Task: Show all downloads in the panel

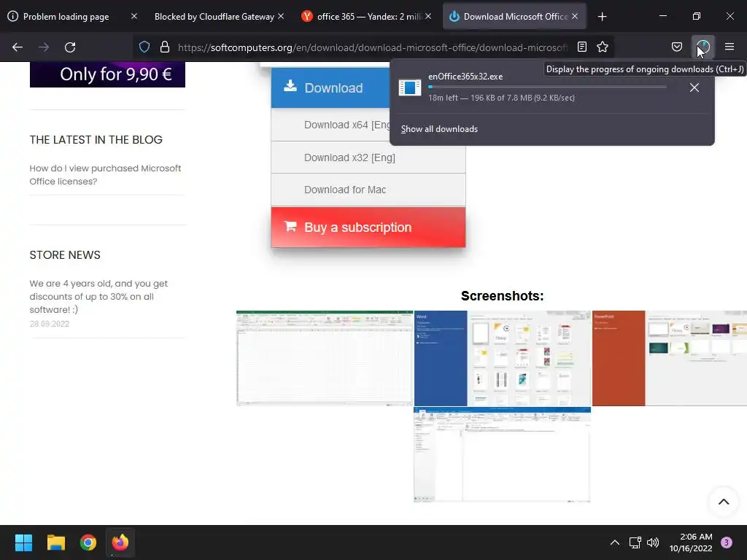Action: [439, 129]
